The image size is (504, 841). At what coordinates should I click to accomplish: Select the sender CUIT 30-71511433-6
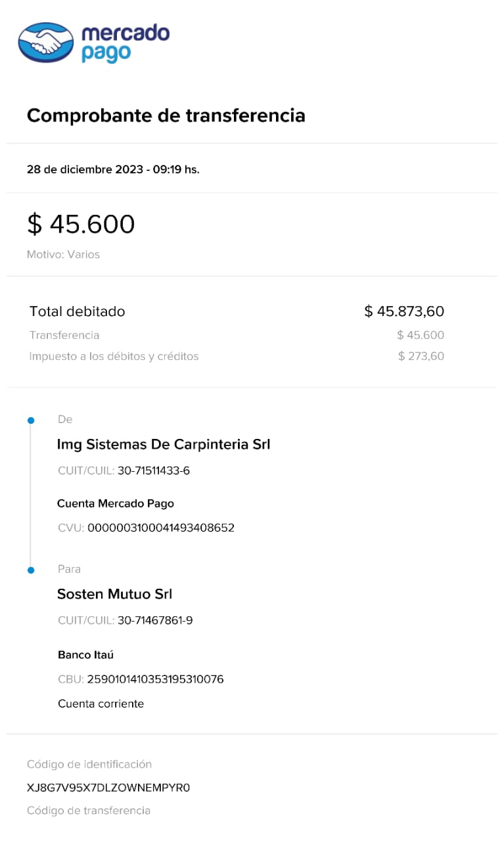coord(154,470)
